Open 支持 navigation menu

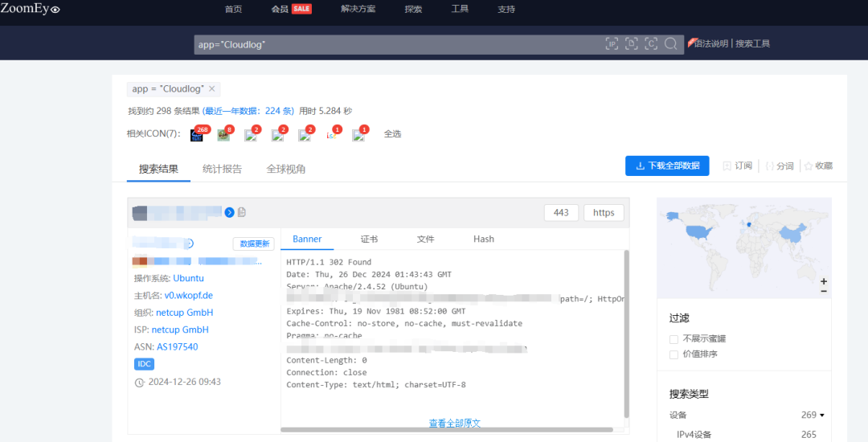506,10
